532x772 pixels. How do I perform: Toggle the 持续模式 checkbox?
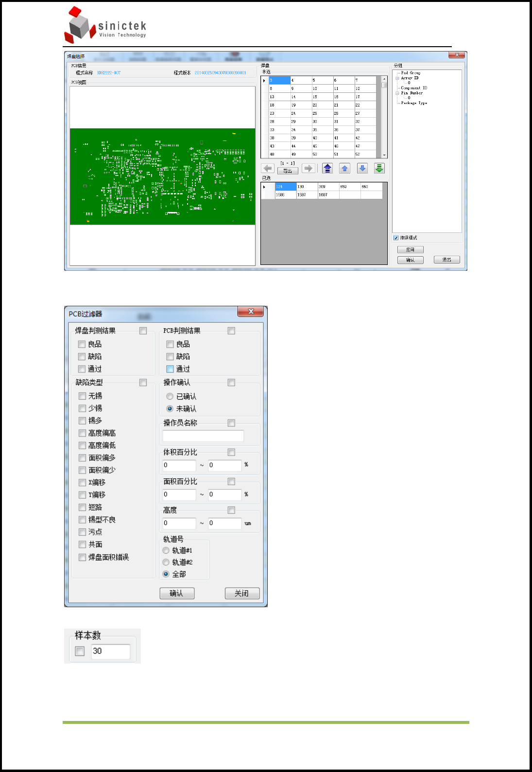pos(396,238)
